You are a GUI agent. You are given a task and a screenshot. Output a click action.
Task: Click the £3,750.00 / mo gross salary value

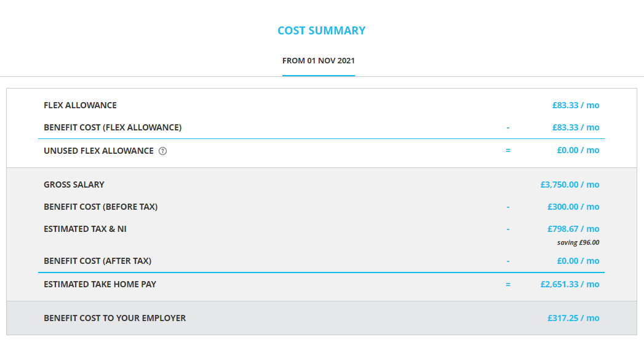[x=570, y=185]
